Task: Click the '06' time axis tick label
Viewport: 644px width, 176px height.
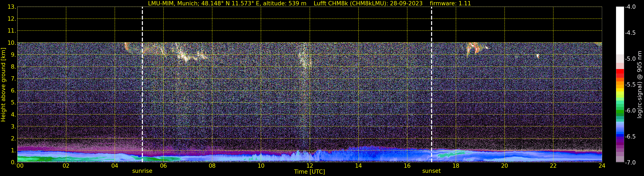Action: [163, 166]
